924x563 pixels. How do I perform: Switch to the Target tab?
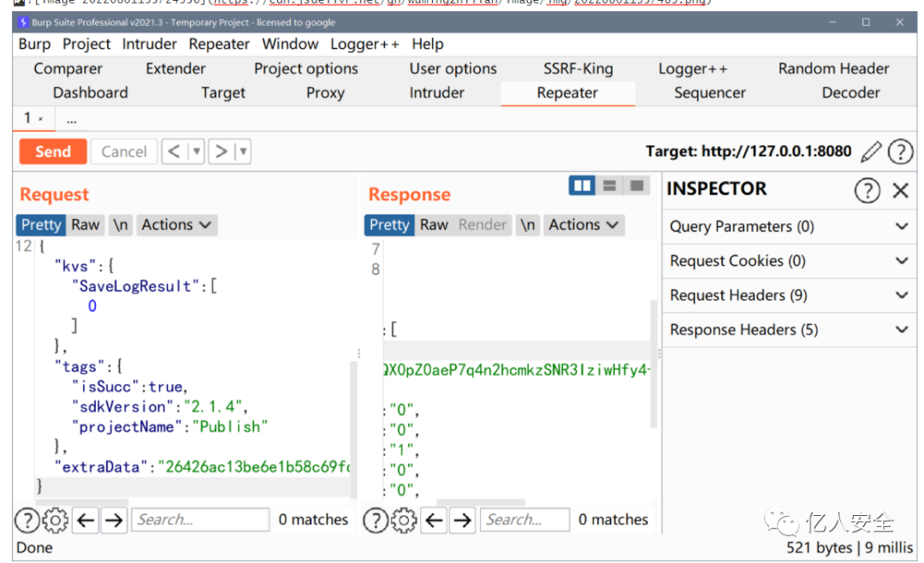(x=222, y=93)
